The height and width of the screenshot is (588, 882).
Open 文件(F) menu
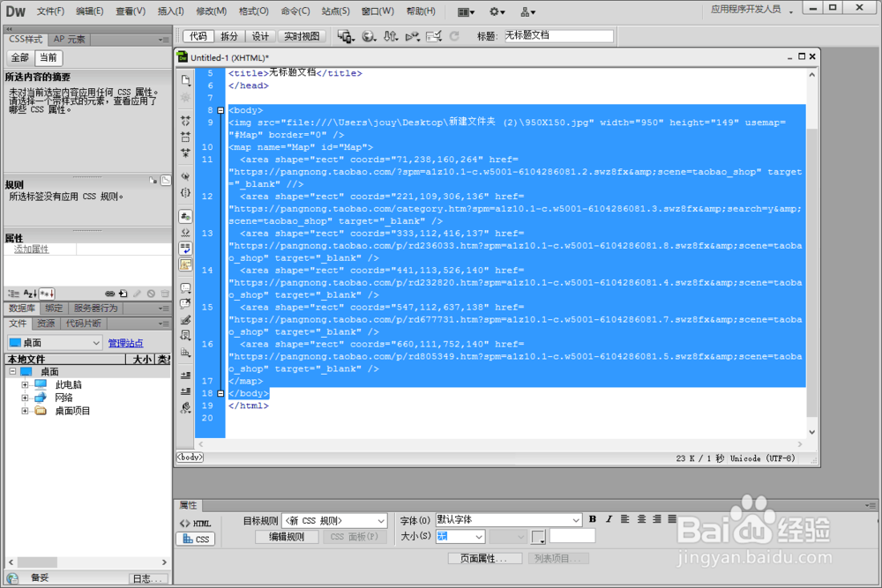50,11
